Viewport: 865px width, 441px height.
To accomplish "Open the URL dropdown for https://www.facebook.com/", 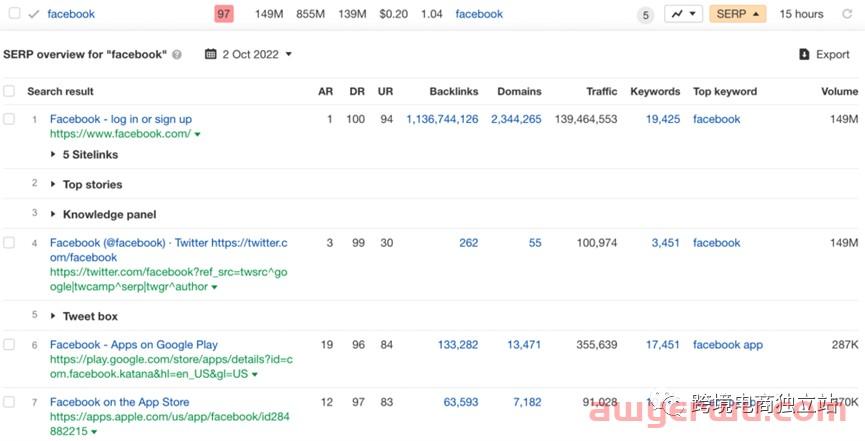I will (x=197, y=134).
